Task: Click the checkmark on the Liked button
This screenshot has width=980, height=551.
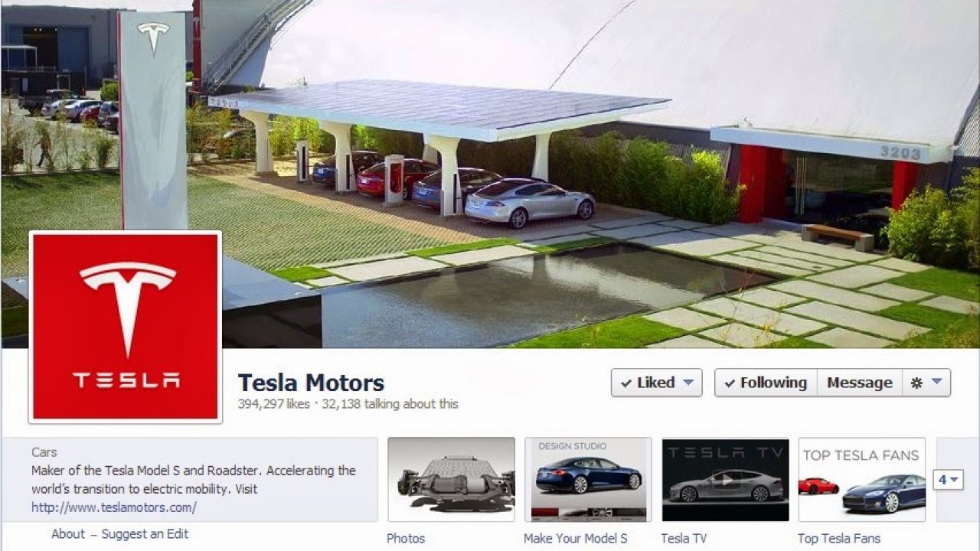Action: [626, 383]
